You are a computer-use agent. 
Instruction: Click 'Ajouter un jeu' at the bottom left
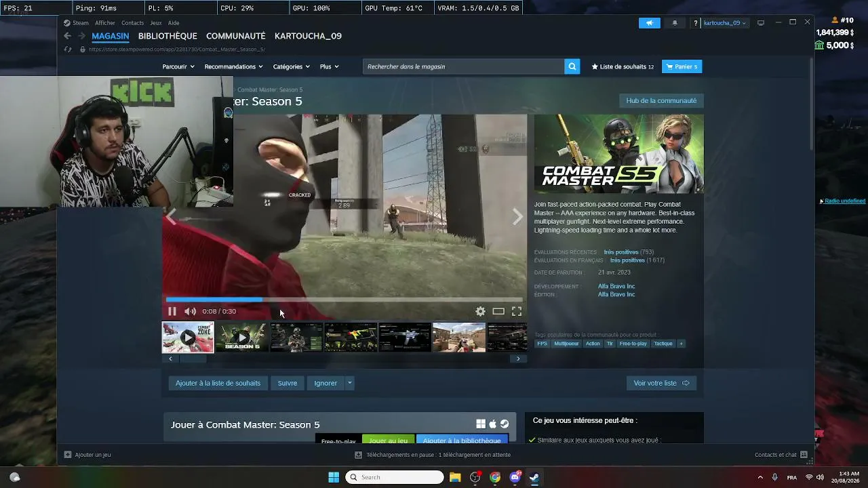tap(87, 455)
